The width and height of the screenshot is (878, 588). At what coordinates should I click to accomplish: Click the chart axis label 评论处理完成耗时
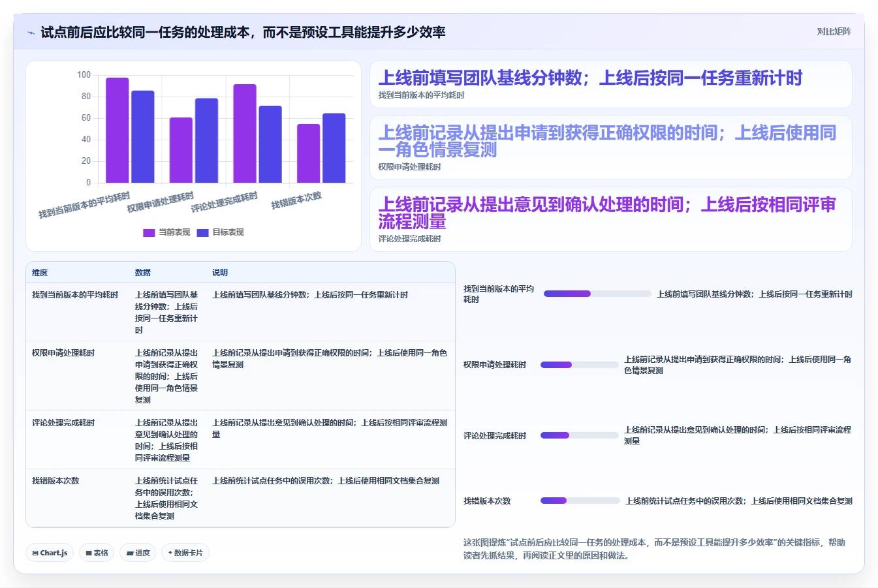click(x=225, y=202)
